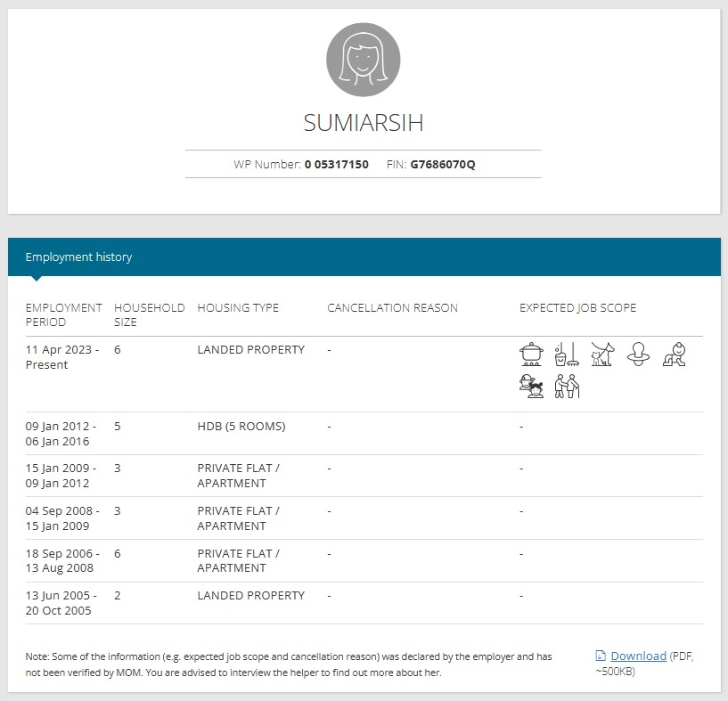
Task: Click the child care kids icon
Action: [x=532, y=387]
